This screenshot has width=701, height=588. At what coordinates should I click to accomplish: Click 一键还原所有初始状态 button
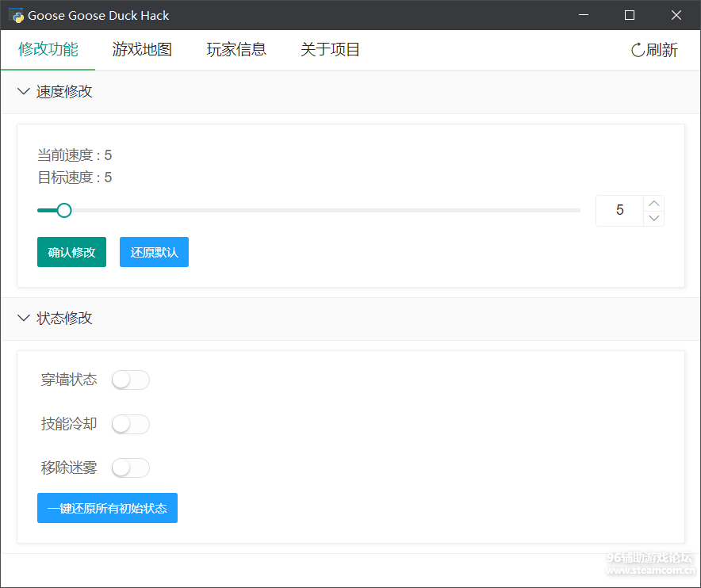[x=107, y=509]
